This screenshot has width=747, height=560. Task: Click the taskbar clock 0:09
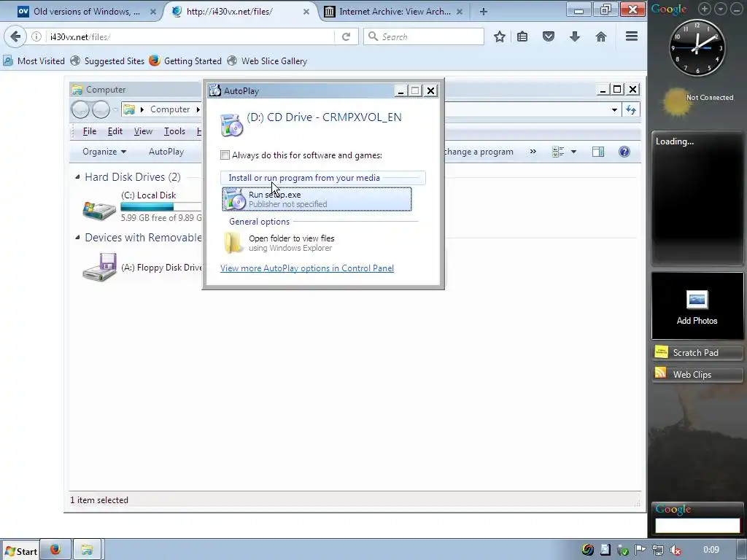(711, 550)
